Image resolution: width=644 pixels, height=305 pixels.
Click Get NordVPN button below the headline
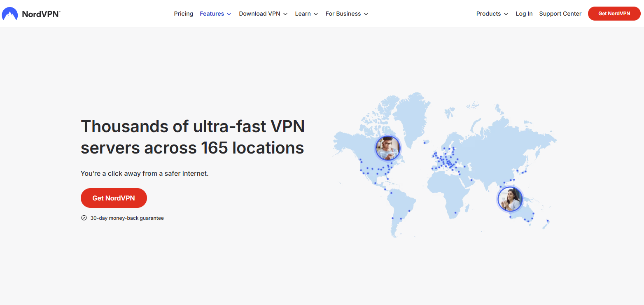point(114,198)
